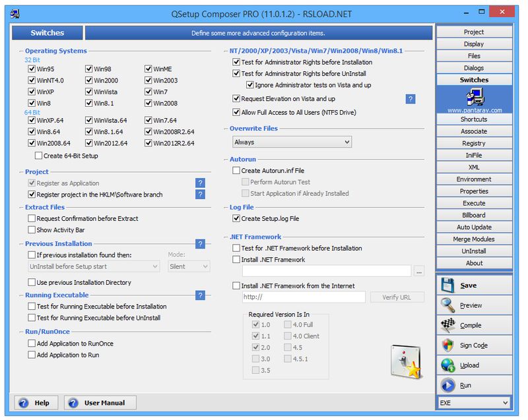The height and width of the screenshot is (420, 528).
Task: Enable Create 64-Bit Setup
Action: 38,156
